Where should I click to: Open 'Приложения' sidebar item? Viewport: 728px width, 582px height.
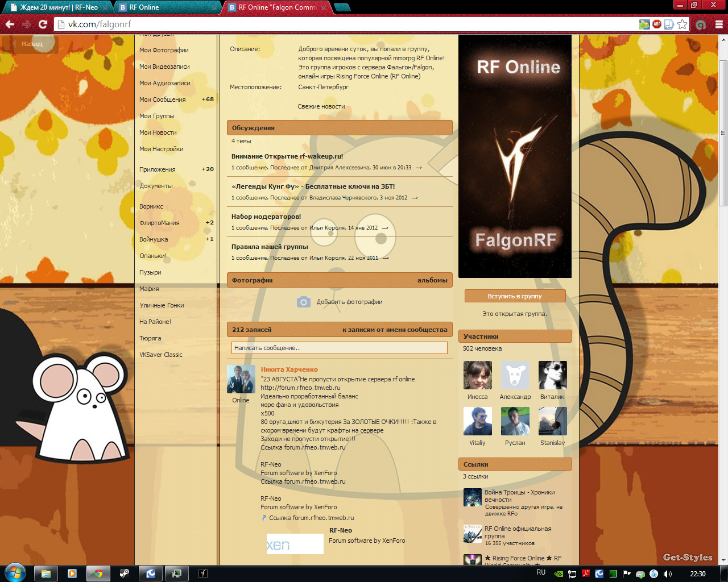coord(158,169)
